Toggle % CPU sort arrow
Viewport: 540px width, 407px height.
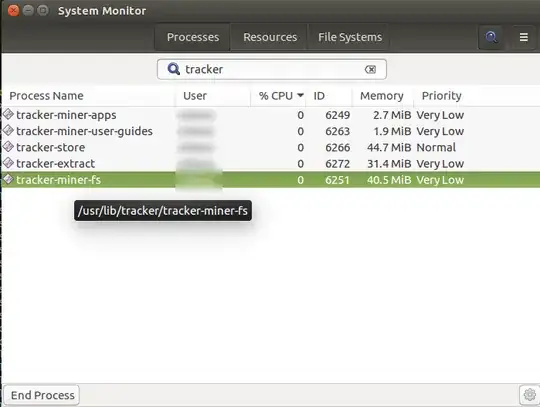click(300, 95)
